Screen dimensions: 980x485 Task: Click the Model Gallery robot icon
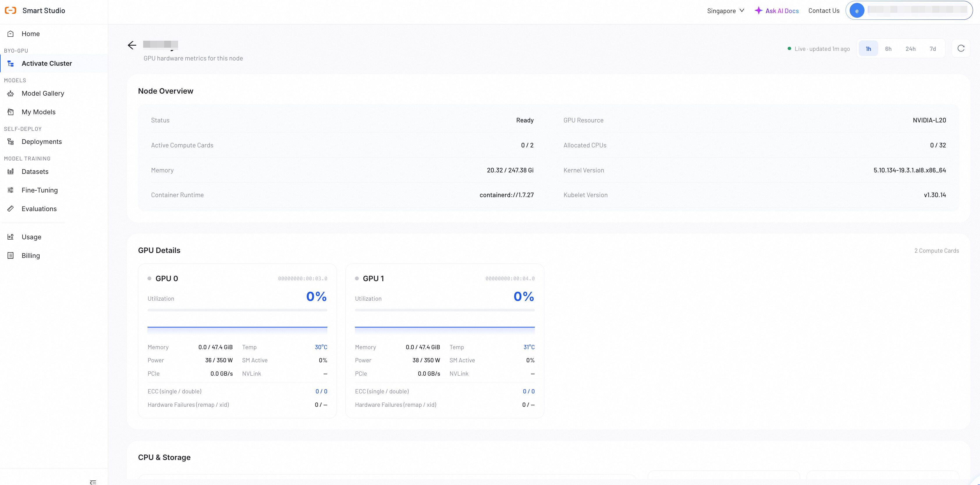(x=11, y=94)
